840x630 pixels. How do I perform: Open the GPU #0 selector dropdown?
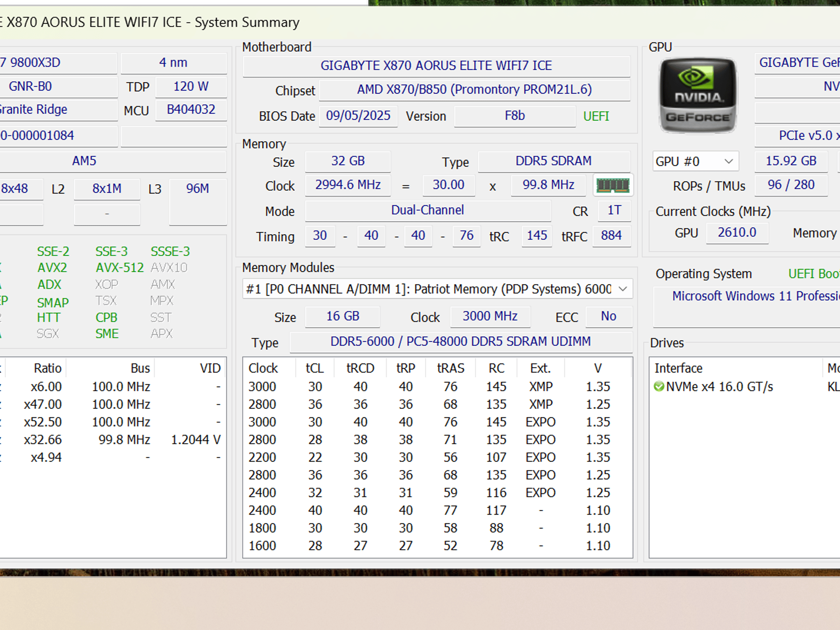click(696, 161)
